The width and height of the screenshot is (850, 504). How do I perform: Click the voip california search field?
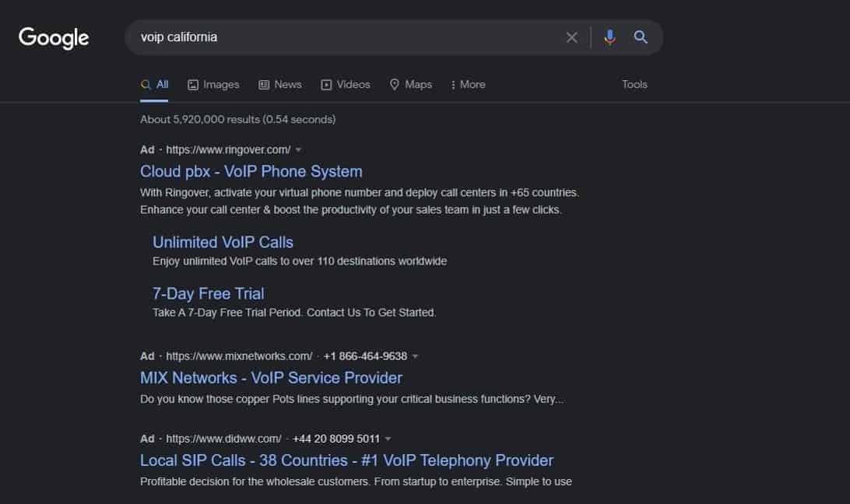pyautogui.click(x=347, y=37)
